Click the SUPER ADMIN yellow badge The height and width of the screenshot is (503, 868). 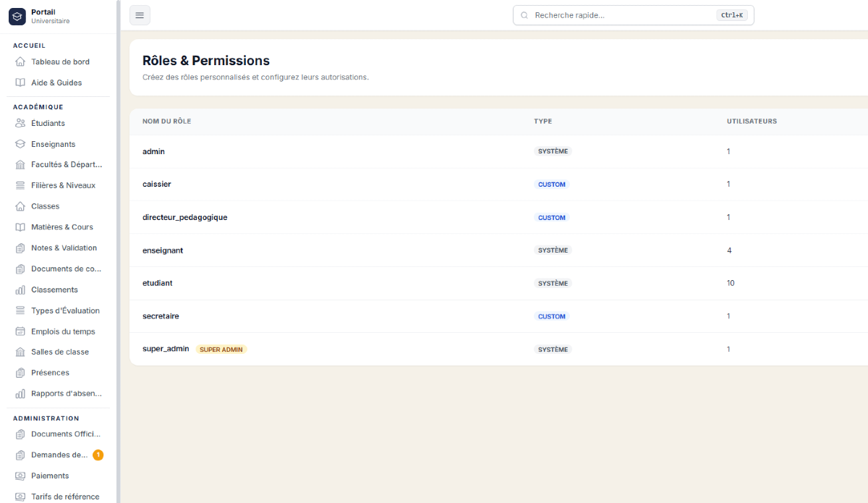(x=221, y=350)
